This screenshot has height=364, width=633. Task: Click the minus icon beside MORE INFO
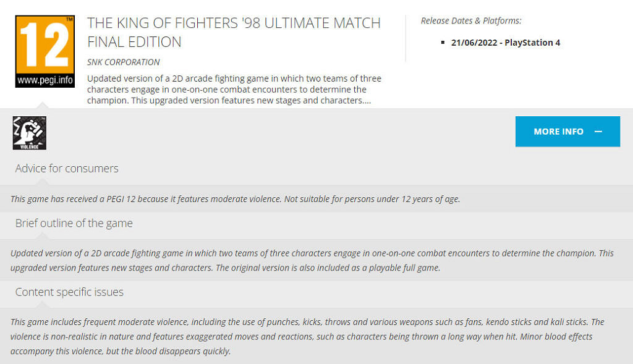click(x=598, y=132)
